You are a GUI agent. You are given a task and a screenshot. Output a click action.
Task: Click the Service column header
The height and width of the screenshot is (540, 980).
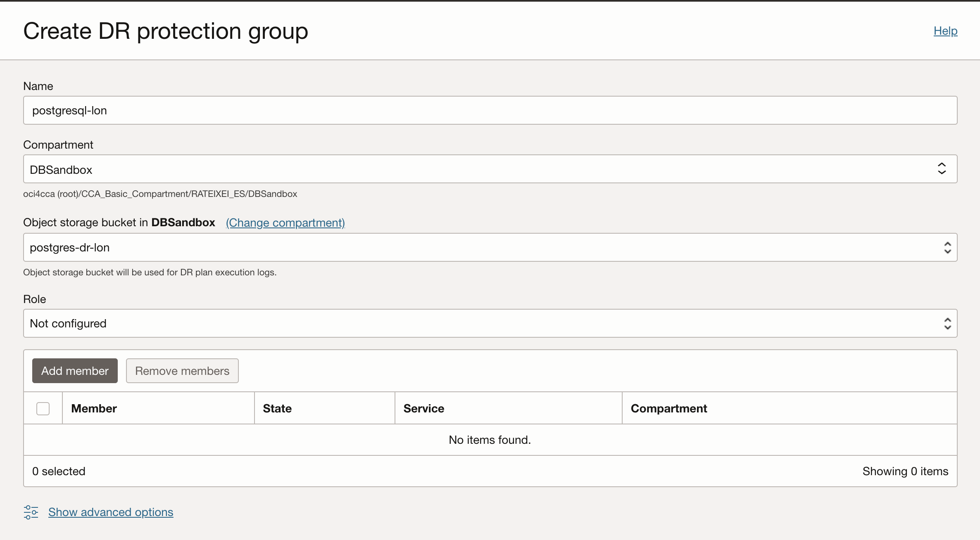(424, 408)
